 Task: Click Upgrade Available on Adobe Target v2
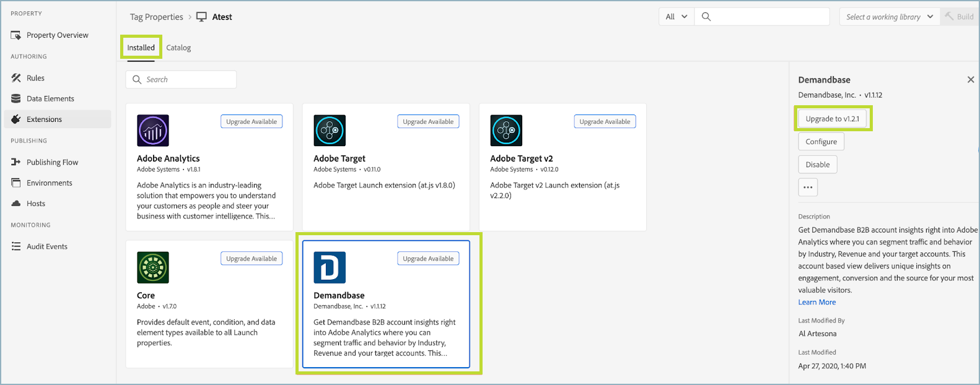pyautogui.click(x=605, y=122)
